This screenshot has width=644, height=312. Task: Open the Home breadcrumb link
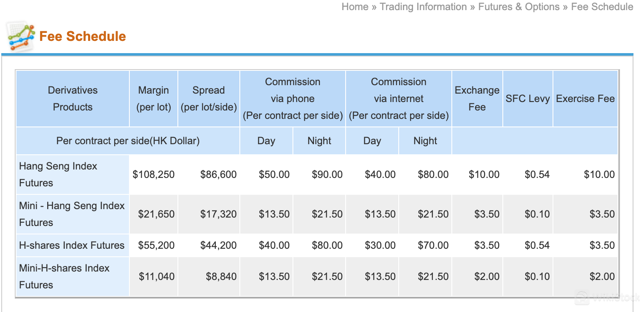[355, 7]
